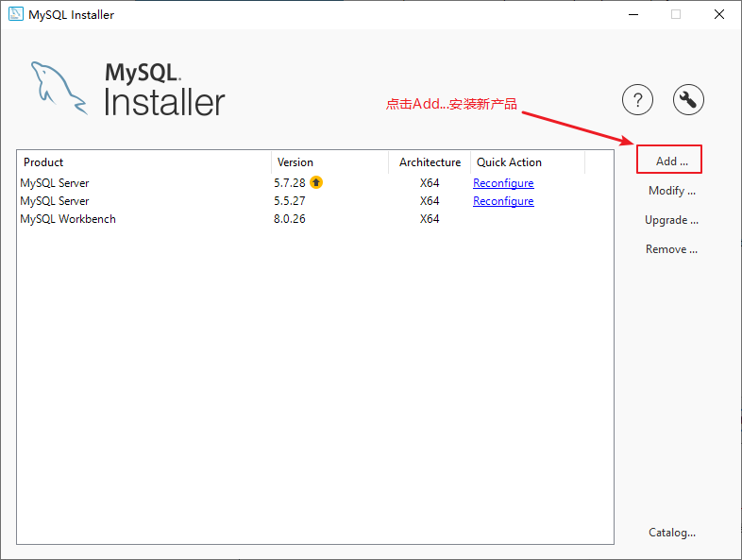742x560 pixels.
Task: Select the MySQL Workbench row
Action: click(x=315, y=219)
